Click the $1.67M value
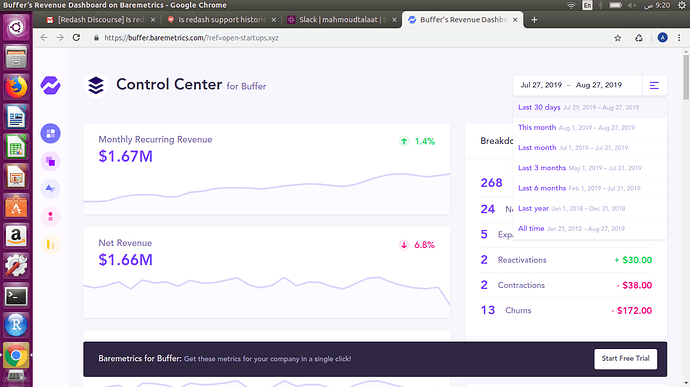Image resolution: width=690 pixels, height=387 pixels. click(125, 156)
